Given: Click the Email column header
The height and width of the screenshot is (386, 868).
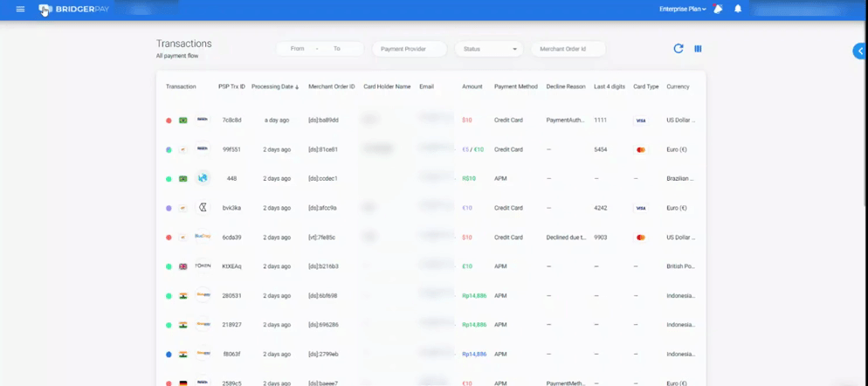Looking at the screenshot, I should coord(426,86).
